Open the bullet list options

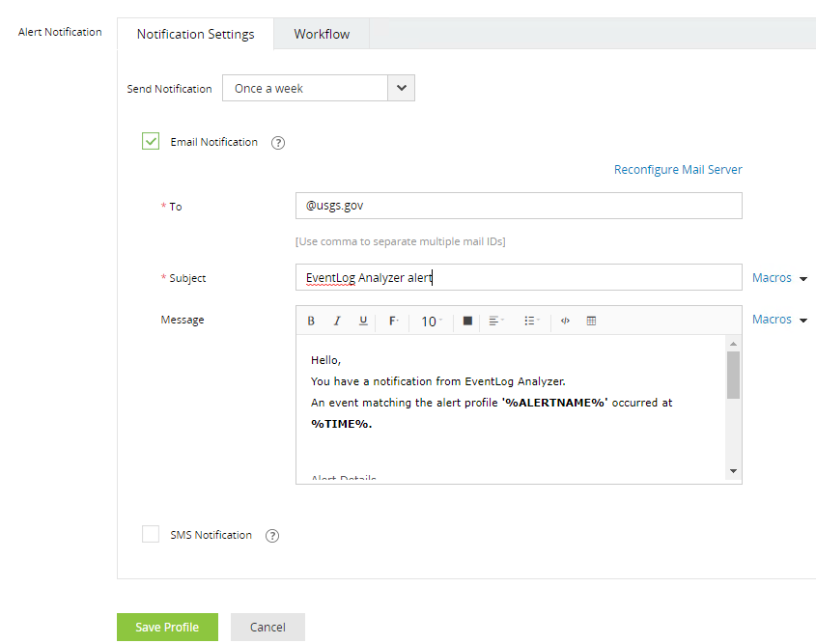tap(532, 321)
